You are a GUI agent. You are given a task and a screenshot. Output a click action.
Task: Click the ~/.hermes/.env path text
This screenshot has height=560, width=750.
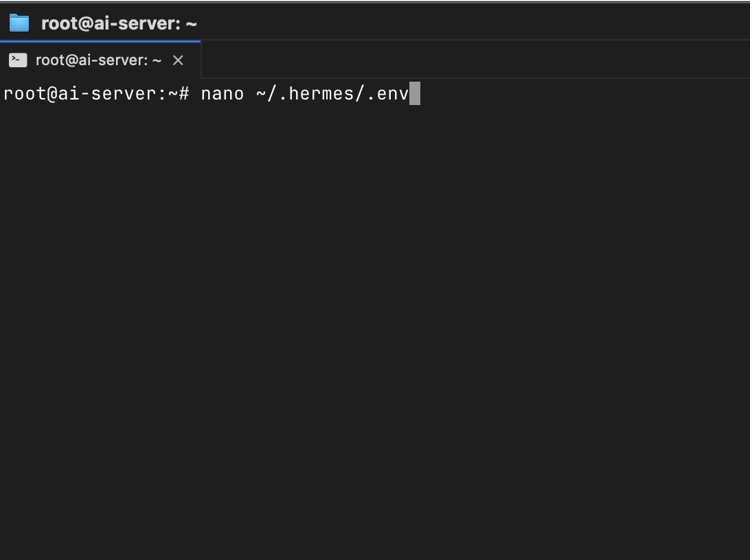coord(332,93)
